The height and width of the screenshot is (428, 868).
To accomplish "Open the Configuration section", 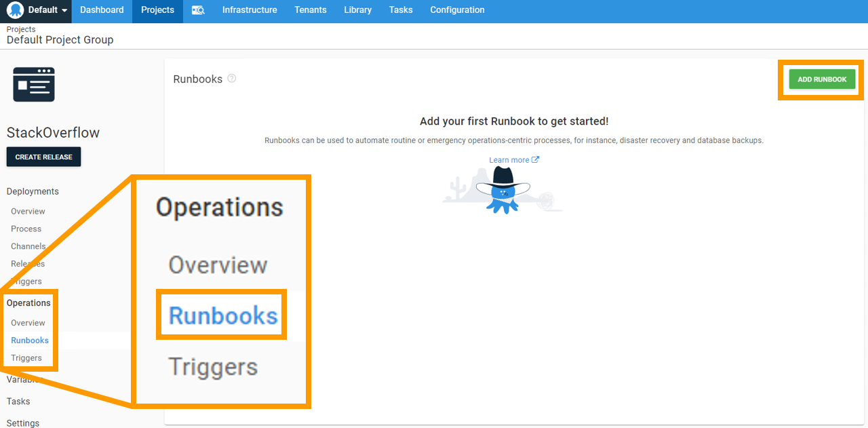I will (x=456, y=10).
